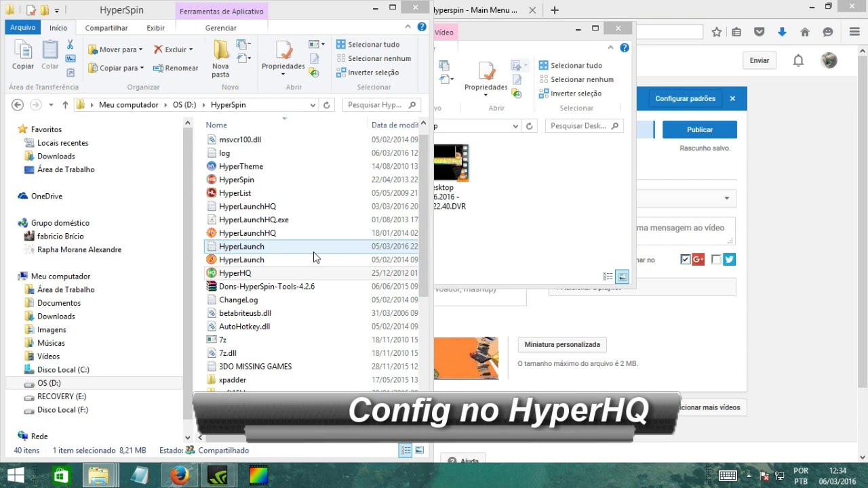Click the Nome column header
Screen dimensions: 868x488
(x=216, y=125)
